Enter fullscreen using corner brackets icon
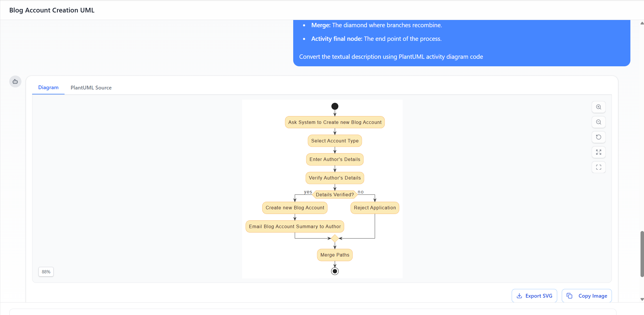The height and width of the screenshot is (315, 644). tap(599, 167)
